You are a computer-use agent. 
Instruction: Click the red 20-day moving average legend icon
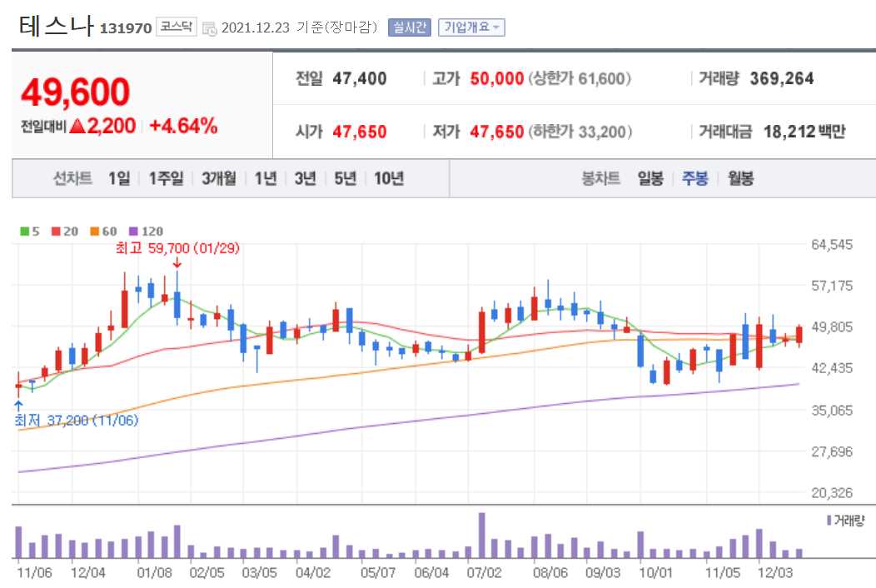pyautogui.click(x=55, y=231)
